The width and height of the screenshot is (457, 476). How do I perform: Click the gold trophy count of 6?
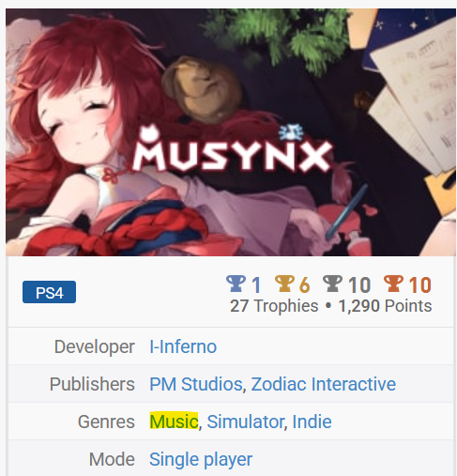click(x=304, y=284)
